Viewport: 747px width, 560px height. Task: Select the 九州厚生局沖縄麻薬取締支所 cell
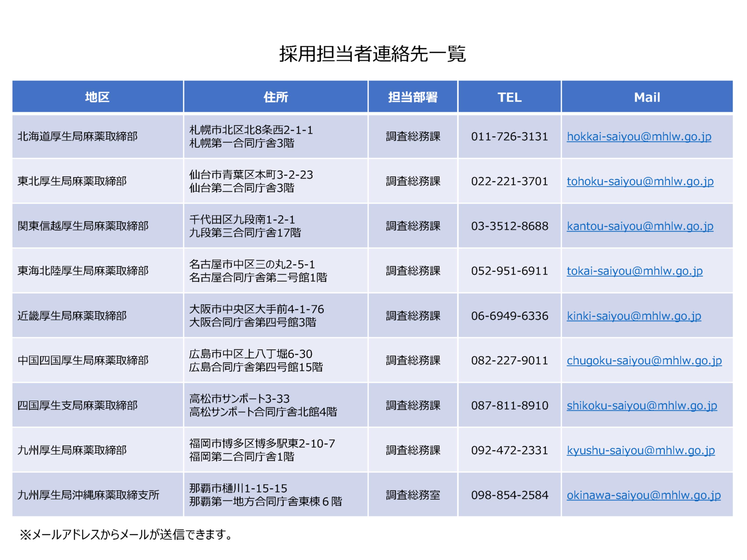pos(88,495)
